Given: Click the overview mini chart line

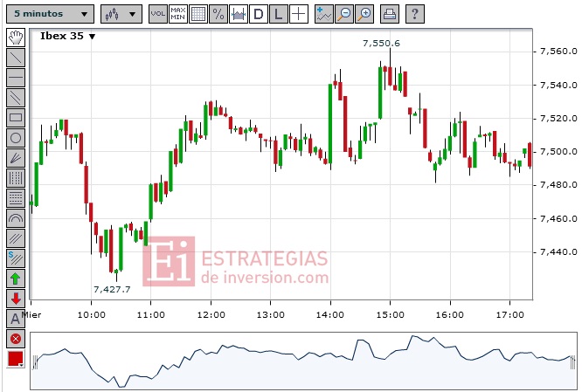Looking at the screenshot, I should [x=302, y=361].
